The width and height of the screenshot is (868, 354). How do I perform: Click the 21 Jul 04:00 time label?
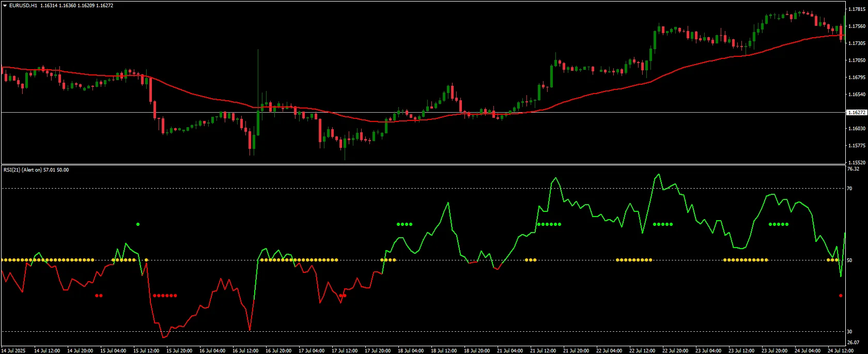(510, 351)
